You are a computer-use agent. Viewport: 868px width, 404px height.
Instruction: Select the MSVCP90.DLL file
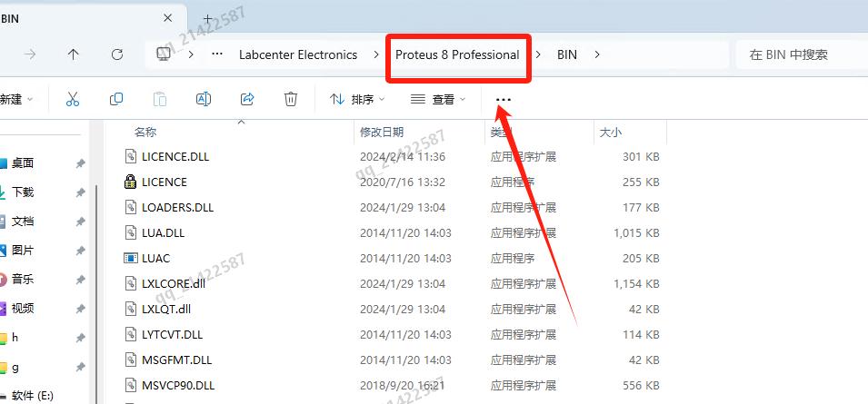tap(178, 385)
